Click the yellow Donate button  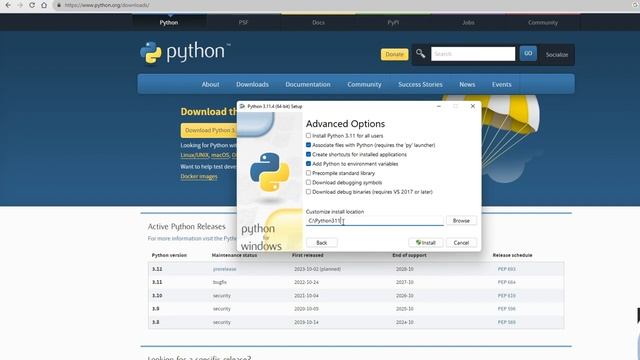(x=394, y=54)
